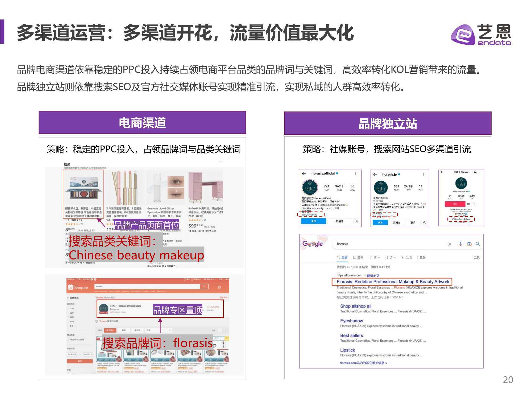This screenshot has width=532, height=399.
Task: Open the Best sellers sitelink
Action: point(351,335)
